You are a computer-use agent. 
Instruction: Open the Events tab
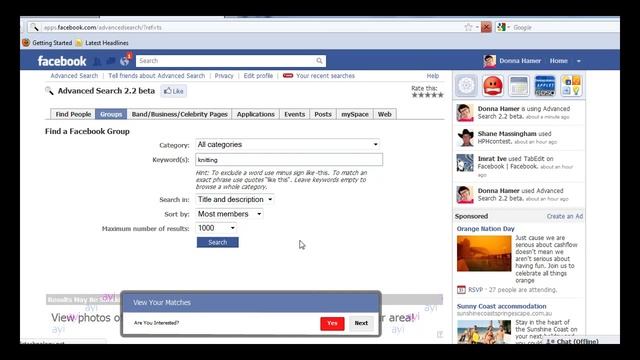(294, 114)
